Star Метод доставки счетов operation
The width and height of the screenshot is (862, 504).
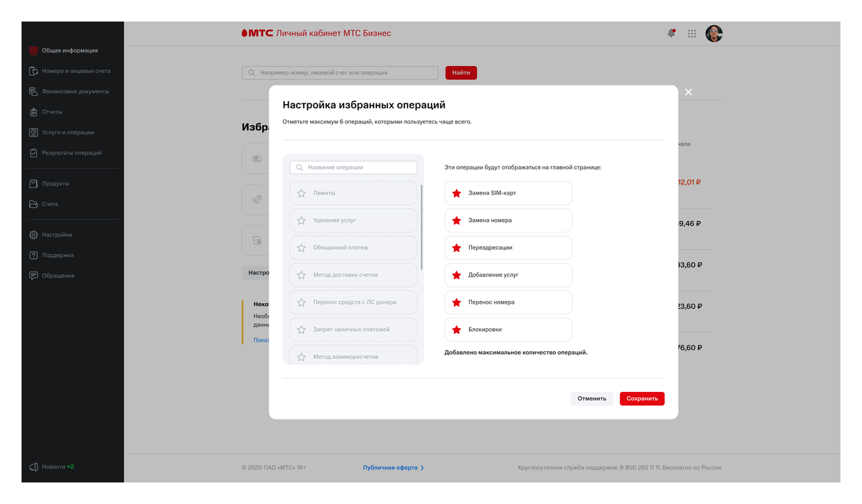(302, 275)
